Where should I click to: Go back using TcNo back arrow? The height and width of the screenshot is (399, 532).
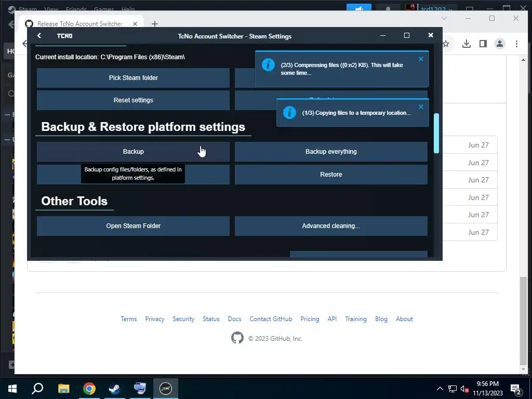point(39,36)
